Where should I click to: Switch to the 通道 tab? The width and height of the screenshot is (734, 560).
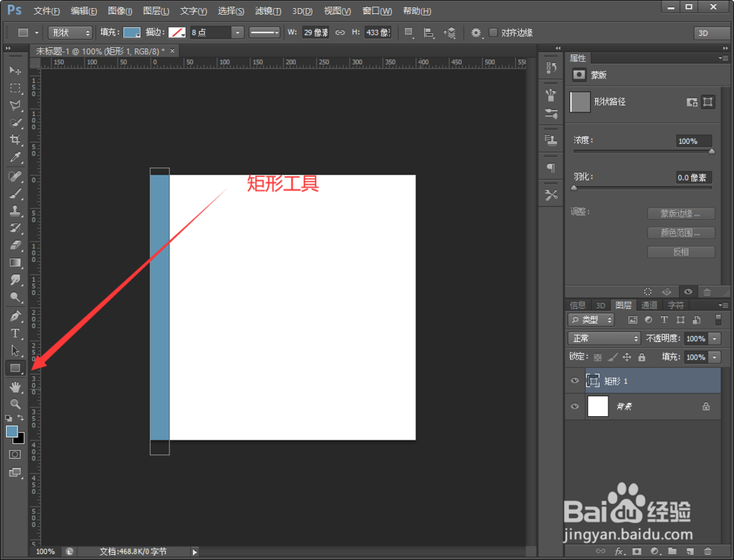[650, 305]
